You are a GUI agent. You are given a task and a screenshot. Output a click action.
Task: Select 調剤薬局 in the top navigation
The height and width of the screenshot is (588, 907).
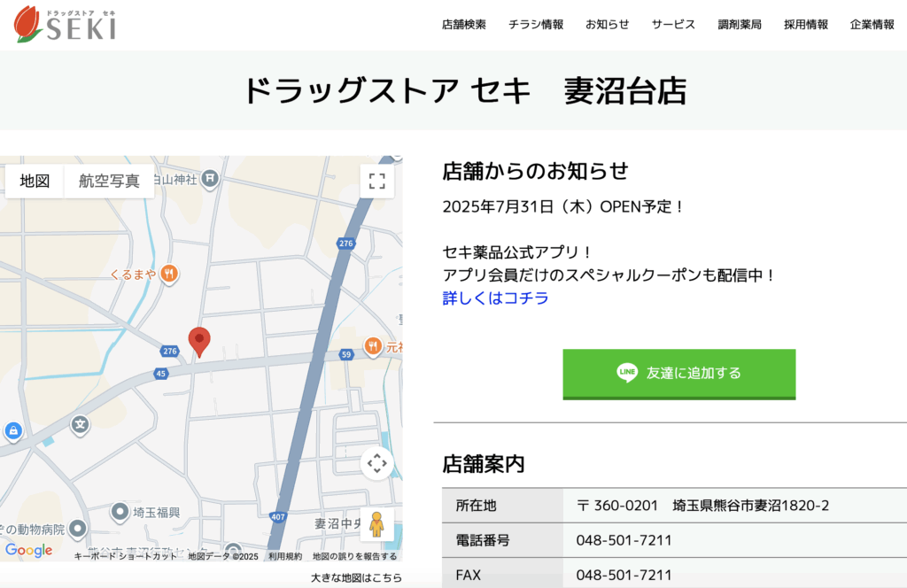click(x=740, y=25)
